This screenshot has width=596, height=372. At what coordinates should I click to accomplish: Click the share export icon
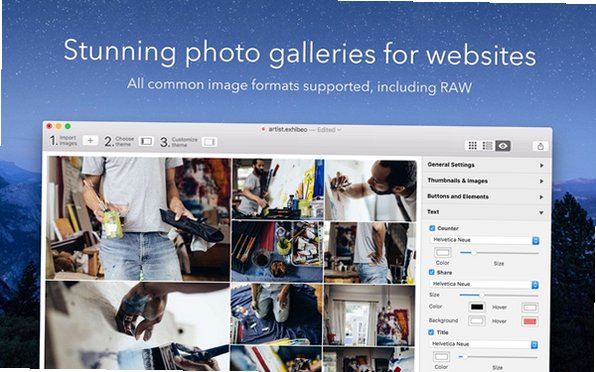pyautogui.click(x=541, y=146)
